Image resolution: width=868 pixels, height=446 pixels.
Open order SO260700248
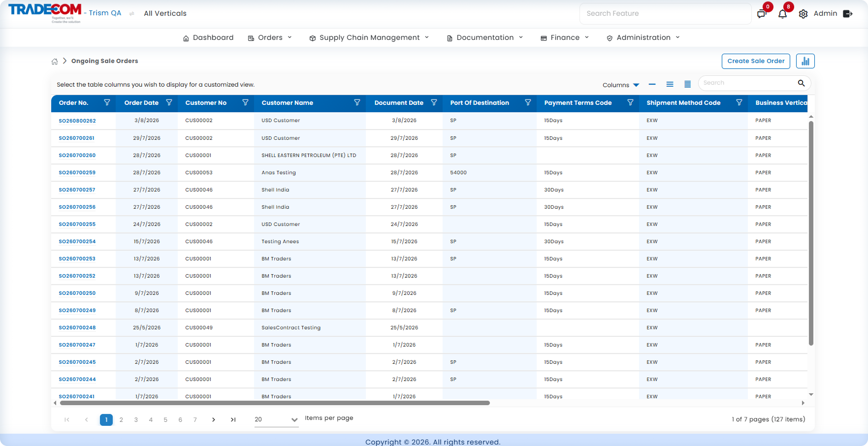pyautogui.click(x=77, y=327)
